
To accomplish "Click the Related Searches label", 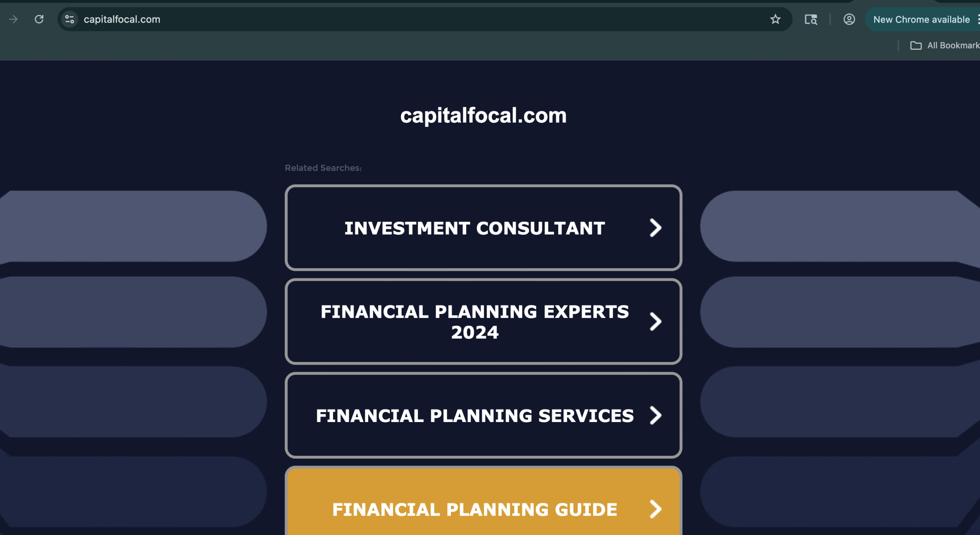I will coord(323,168).
